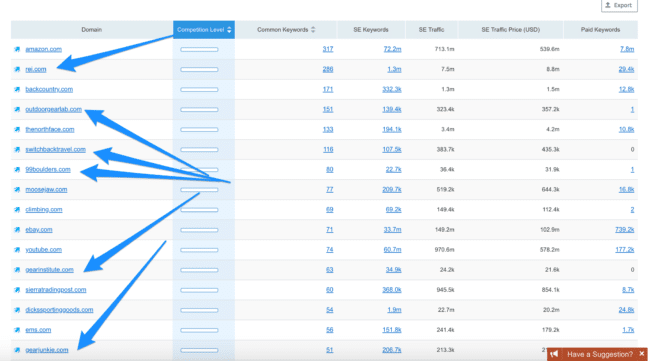Open external link icon beside rei.com
The image size is (650, 361).
17,69
